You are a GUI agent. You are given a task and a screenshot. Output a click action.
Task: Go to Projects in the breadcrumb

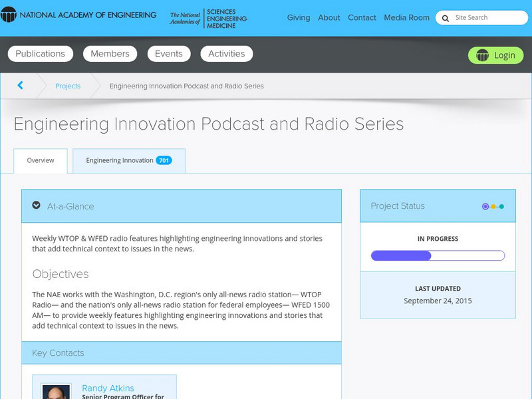(x=68, y=86)
